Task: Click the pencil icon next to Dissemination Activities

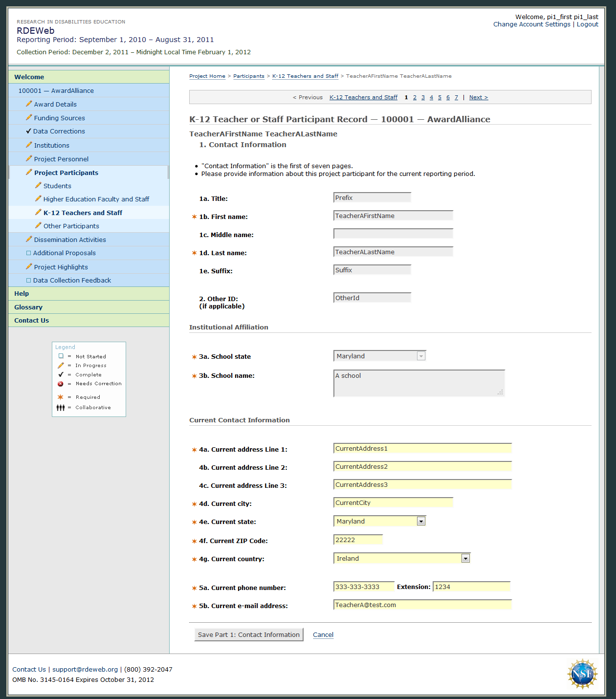Action: click(x=29, y=239)
